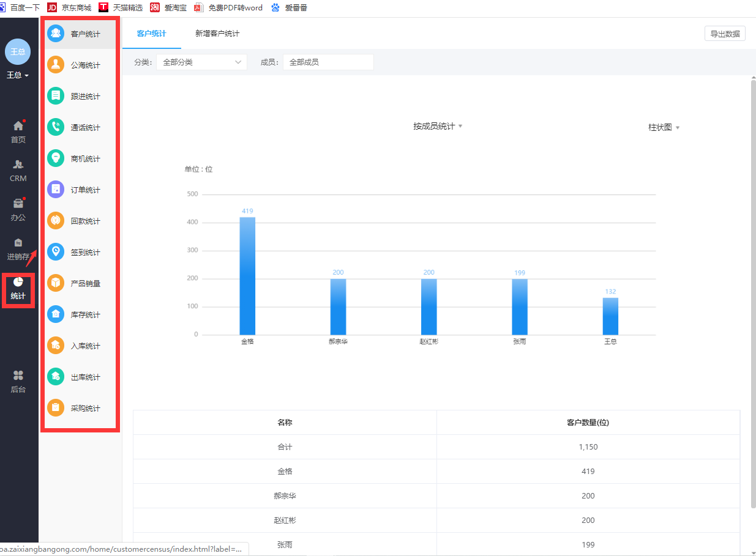Viewport: 756px width, 556px height.
Task: Select the 统计 pie chart icon
Action: (x=18, y=282)
